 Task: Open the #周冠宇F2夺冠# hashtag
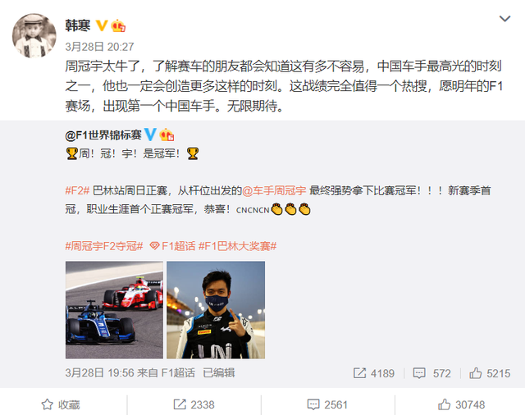104,246
